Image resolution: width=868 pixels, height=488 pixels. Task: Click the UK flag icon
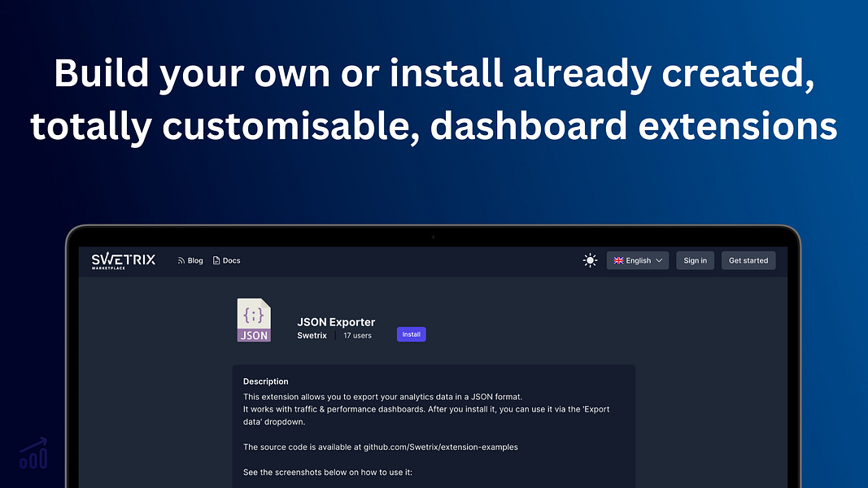point(618,260)
